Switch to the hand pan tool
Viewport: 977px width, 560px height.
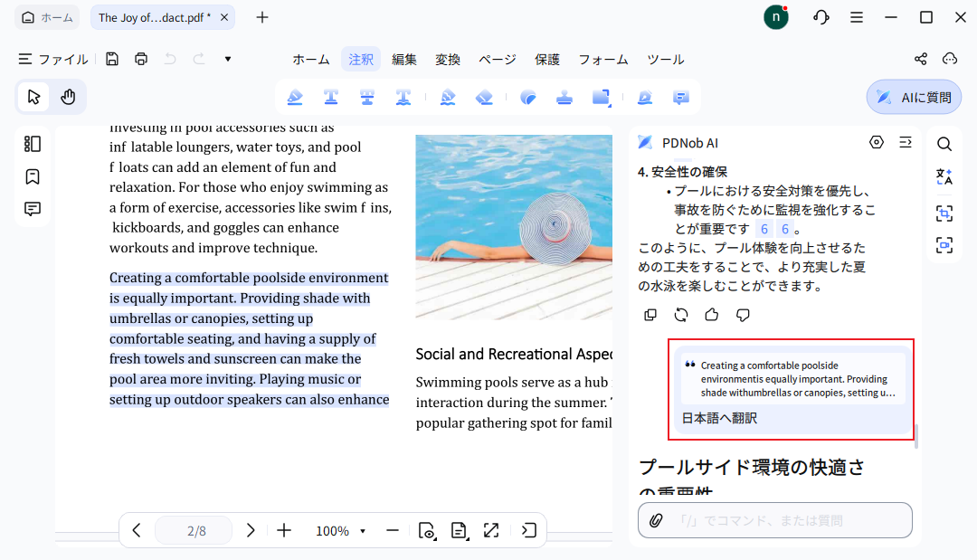point(68,96)
